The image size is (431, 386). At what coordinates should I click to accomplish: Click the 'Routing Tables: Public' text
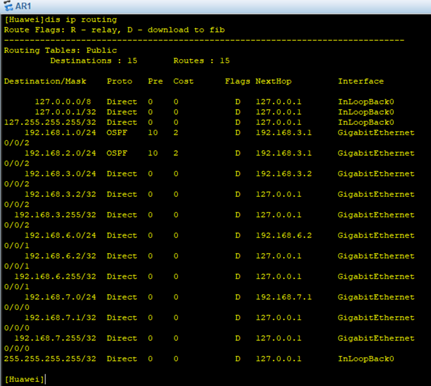[60, 50]
